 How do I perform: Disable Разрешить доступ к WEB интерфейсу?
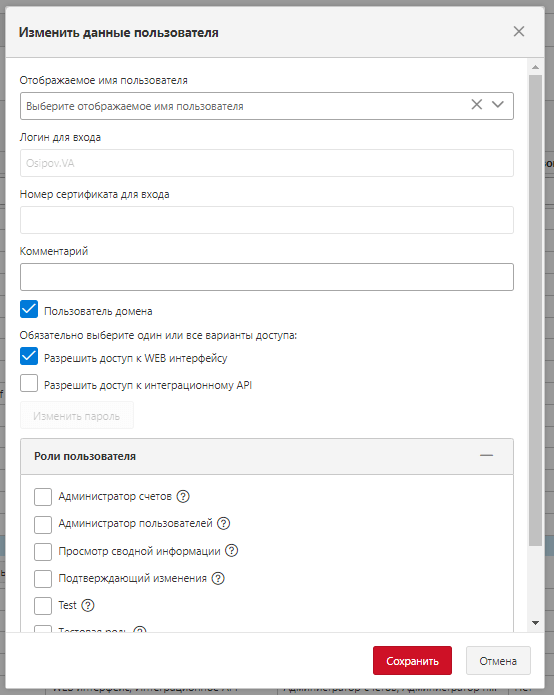(x=29, y=356)
